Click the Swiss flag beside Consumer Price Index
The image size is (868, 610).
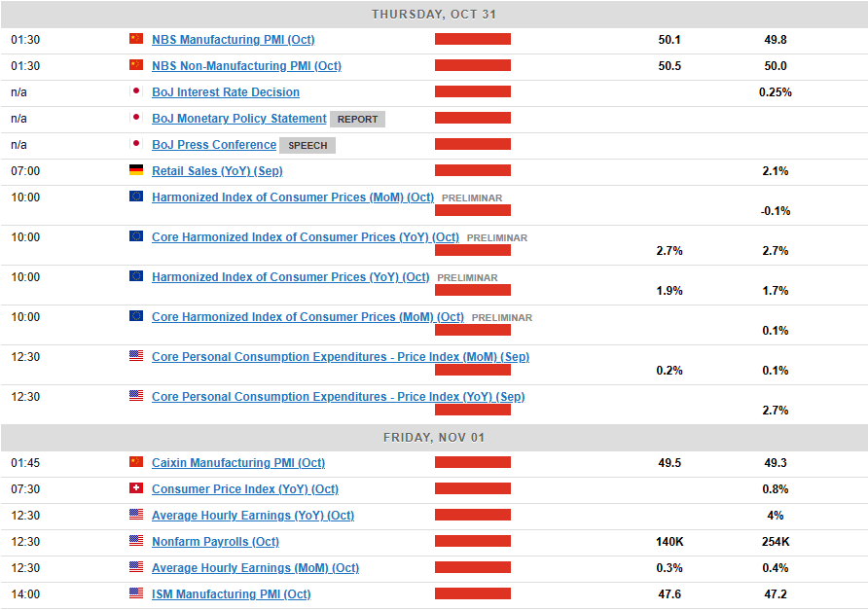[x=136, y=488]
